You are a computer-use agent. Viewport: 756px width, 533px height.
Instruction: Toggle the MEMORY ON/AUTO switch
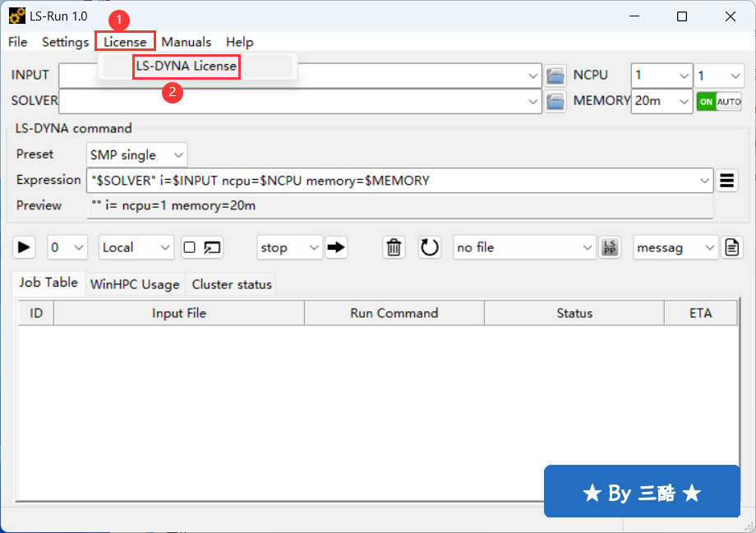pos(719,102)
